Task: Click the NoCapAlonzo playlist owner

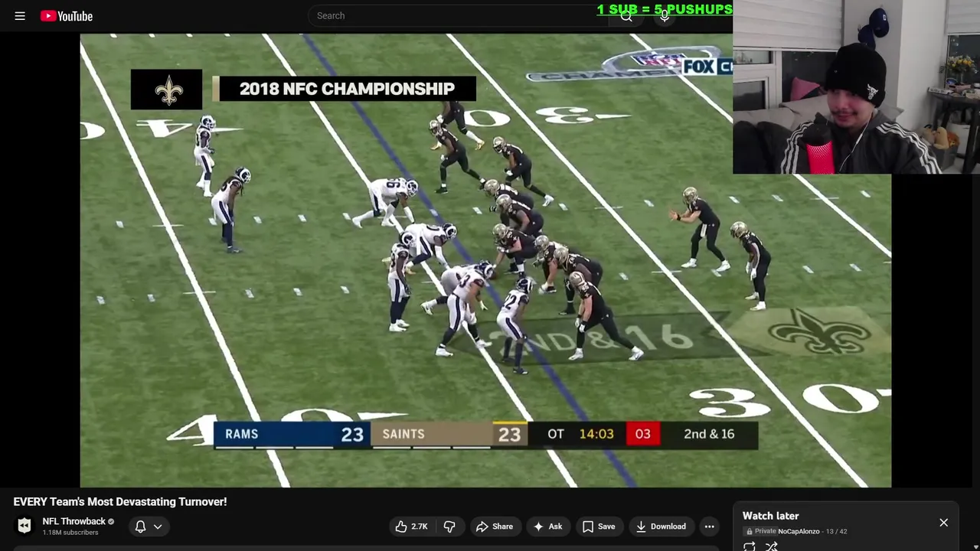Action: [x=798, y=531]
